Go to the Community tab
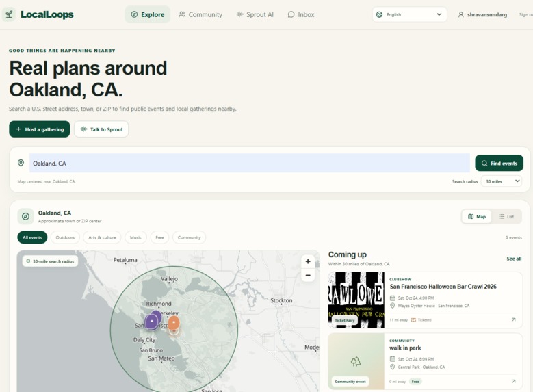The width and height of the screenshot is (533, 392). click(200, 14)
